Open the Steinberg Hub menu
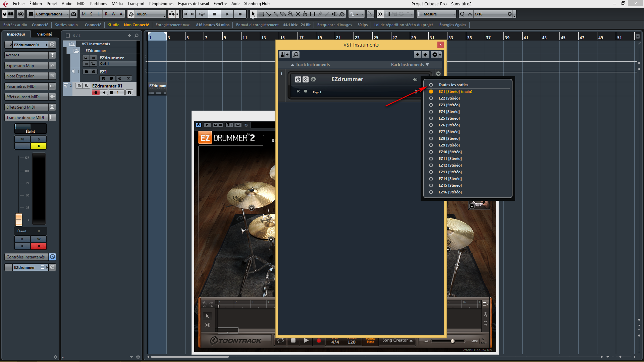 pyautogui.click(x=257, y=4)
